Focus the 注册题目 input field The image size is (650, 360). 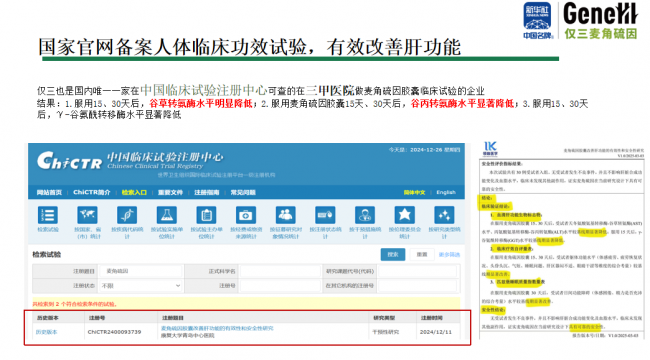click(x=141, y=271)
